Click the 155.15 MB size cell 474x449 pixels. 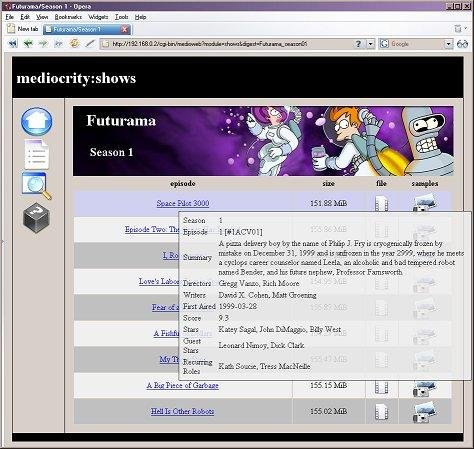point(329,385)
